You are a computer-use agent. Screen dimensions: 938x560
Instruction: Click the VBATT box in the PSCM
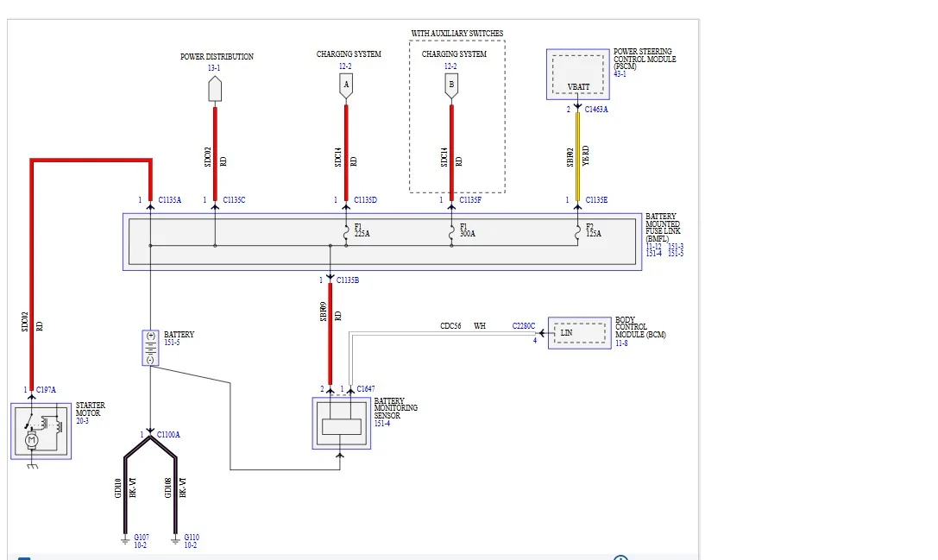(578, 74)
